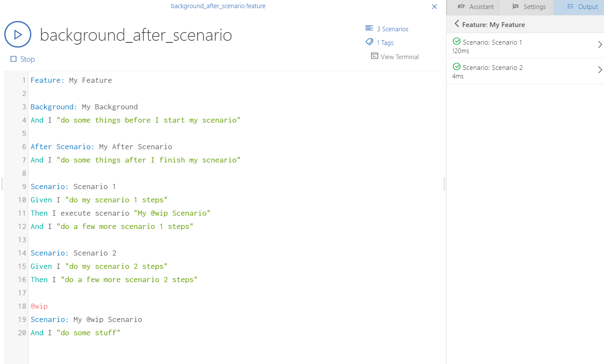Click the @wip tag line
This screenshot has height=364, width=604.
[39, 306]
